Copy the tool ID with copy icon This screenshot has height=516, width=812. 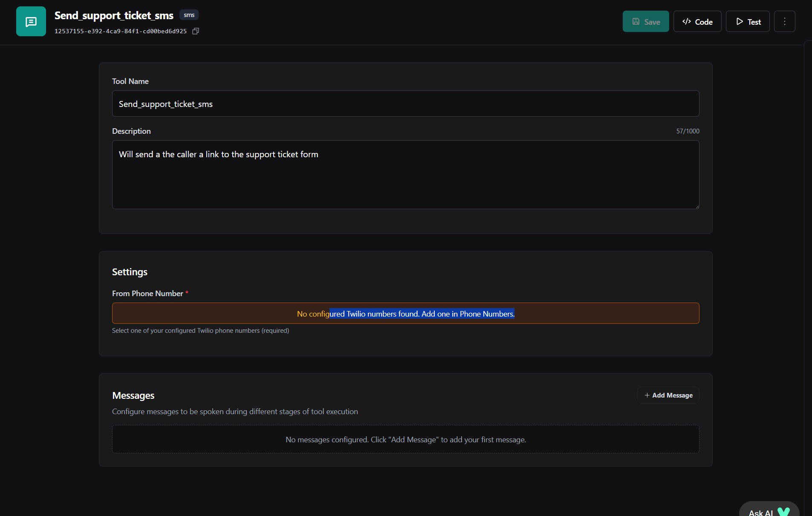click(x=196, y=31)
